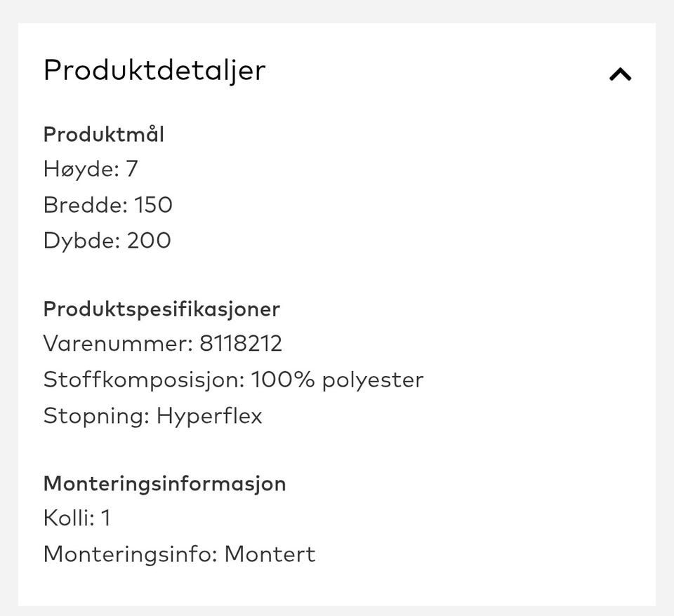This screenshot has height=616, width=674.
Task: Click the word Hyperflex
Action: click(209, 415)
